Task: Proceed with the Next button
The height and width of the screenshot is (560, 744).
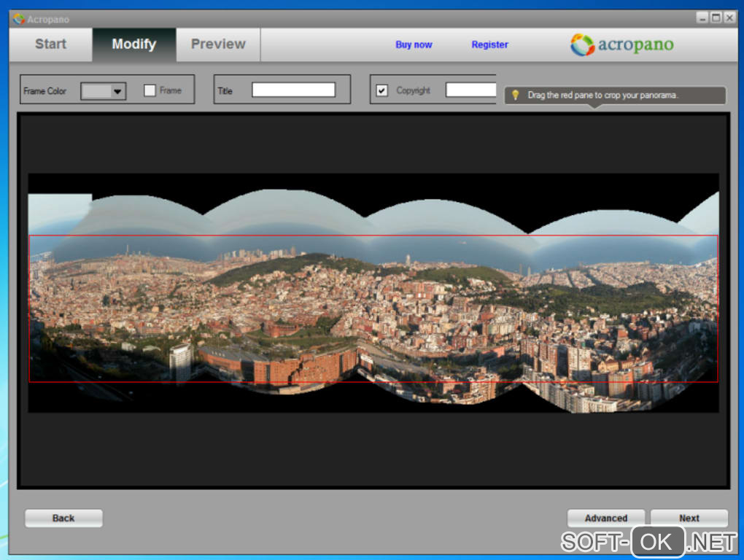Action: 689,518
